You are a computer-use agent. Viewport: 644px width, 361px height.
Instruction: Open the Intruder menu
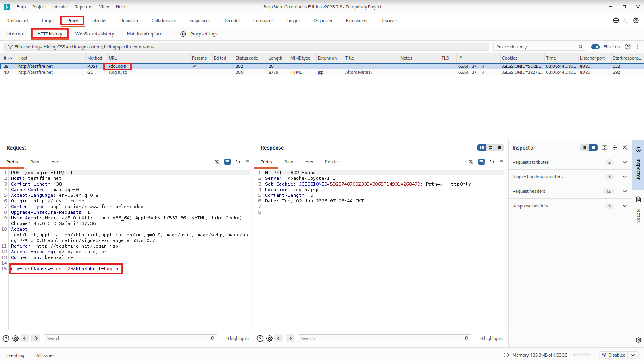(60, 7)
